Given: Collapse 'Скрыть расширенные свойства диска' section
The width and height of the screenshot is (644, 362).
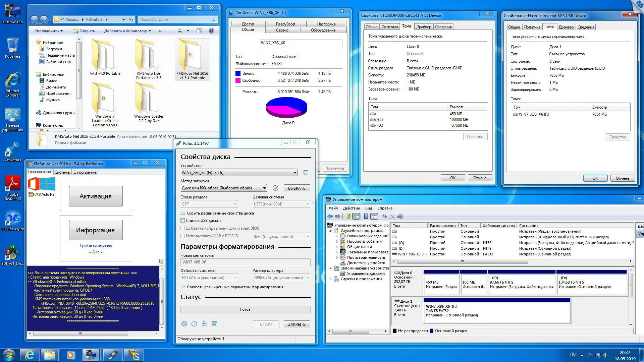Looking at the screenshot, I should point(183,213).
